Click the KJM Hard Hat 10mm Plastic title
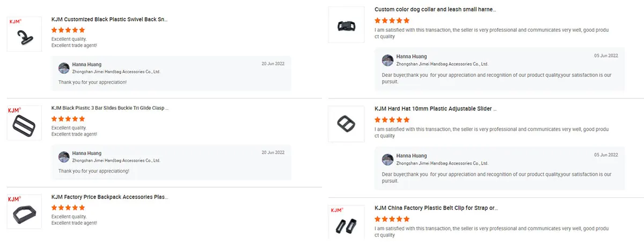Viewport: 644px width, 242px height. pyautogui.click(x=435, y=109)
